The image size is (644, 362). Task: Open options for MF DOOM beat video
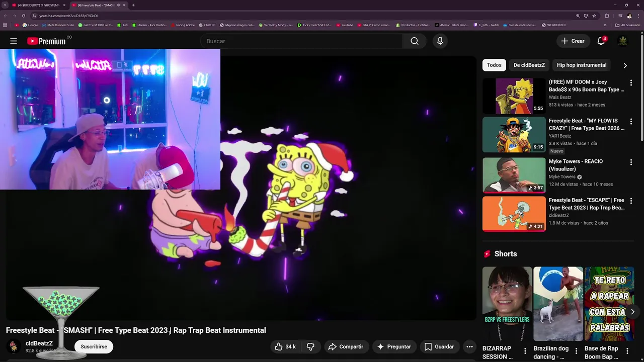pos(631,82)
